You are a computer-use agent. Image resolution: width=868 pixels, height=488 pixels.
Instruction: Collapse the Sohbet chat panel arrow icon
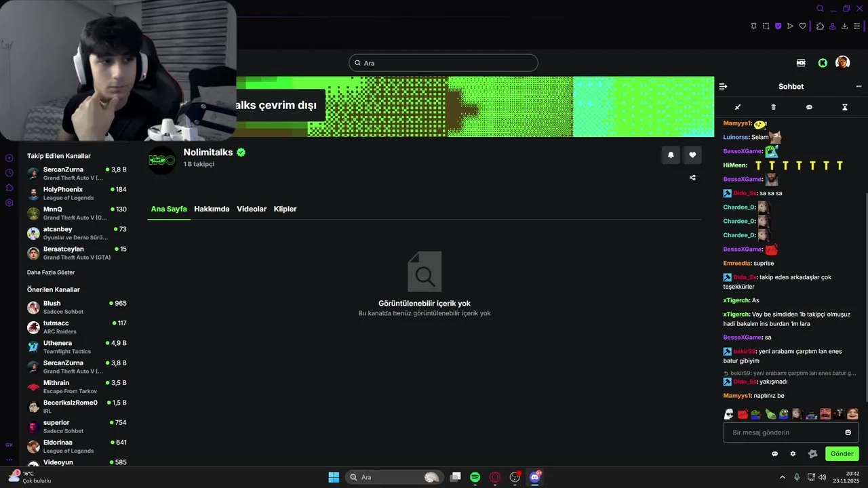(x=723, y=87)
